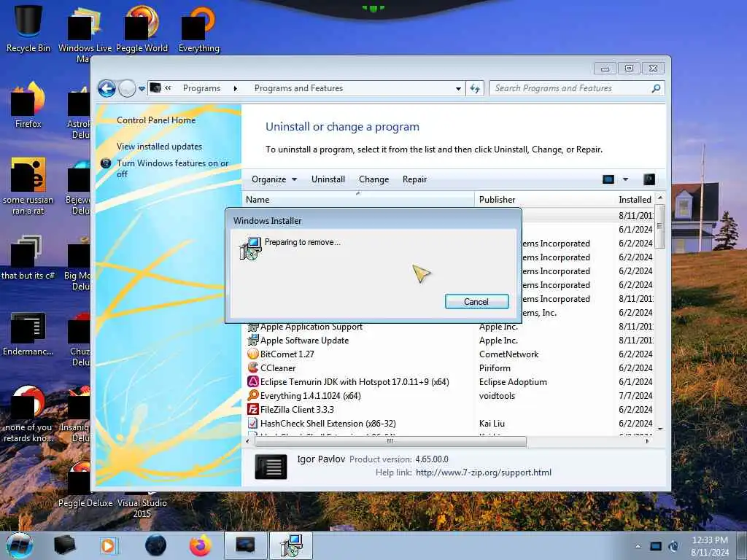747x560 pixels.
Task: Click the taskbar clock showing 12:33 PM
Action: tap(710, 546)
